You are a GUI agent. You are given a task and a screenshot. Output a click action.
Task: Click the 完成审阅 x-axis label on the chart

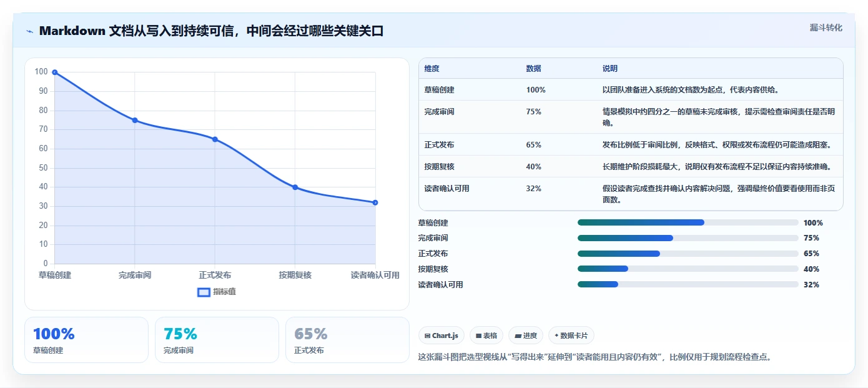pyautogui.click(x=135, y=276)
